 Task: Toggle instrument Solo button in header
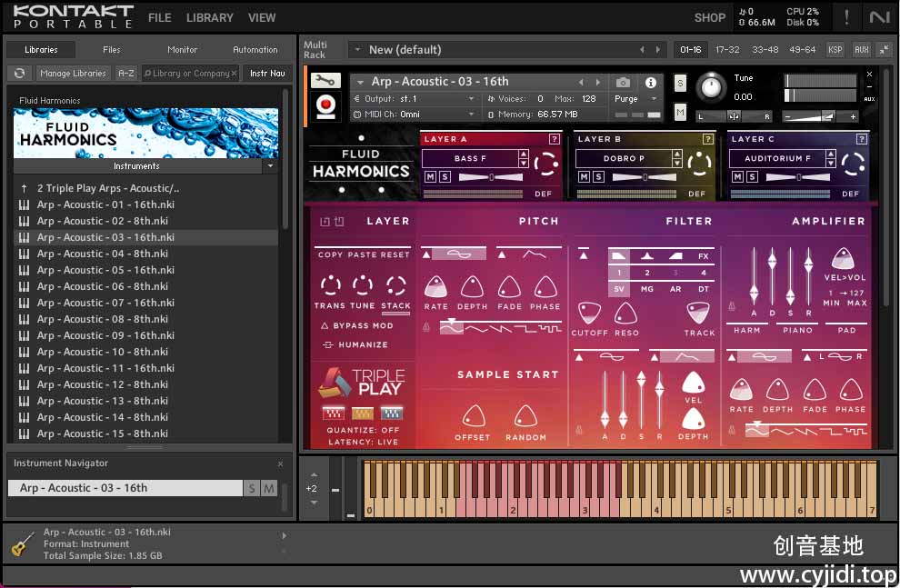click(680, 84)
